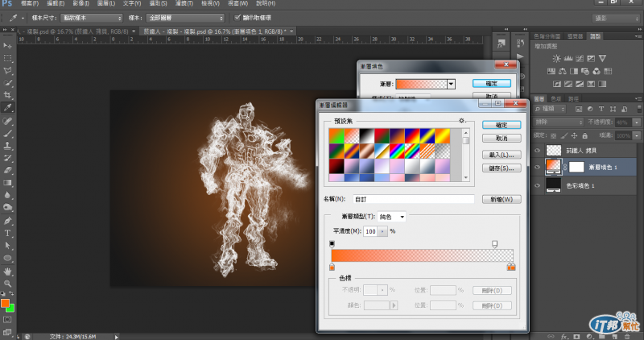Hide the 漸層填色 1 layer

[x=538, y=167]
